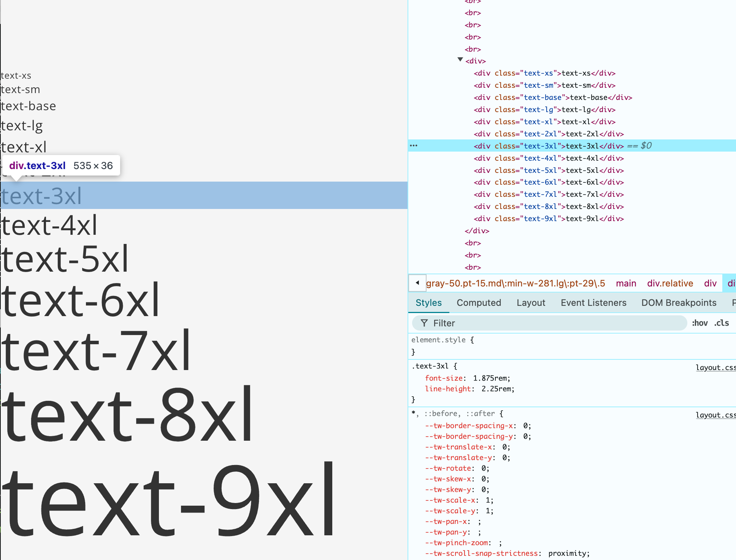Open the DOM Breakpoints tab

(679, 303)
